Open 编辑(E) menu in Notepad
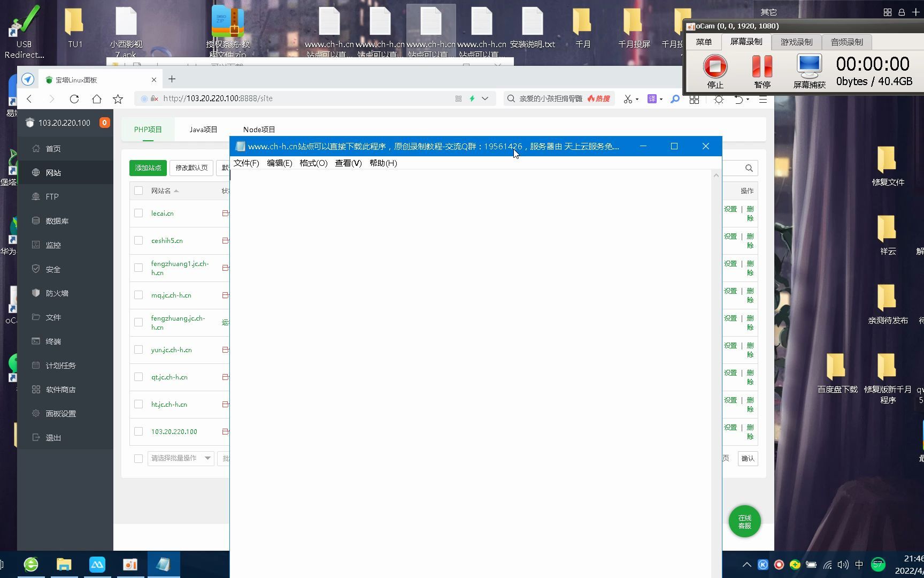 coord(280,163)
